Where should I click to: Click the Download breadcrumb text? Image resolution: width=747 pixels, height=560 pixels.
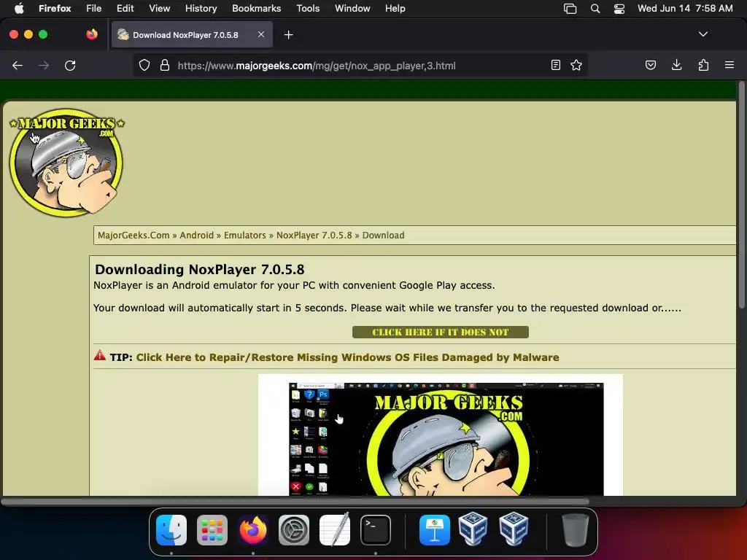(x=383, y=236)
